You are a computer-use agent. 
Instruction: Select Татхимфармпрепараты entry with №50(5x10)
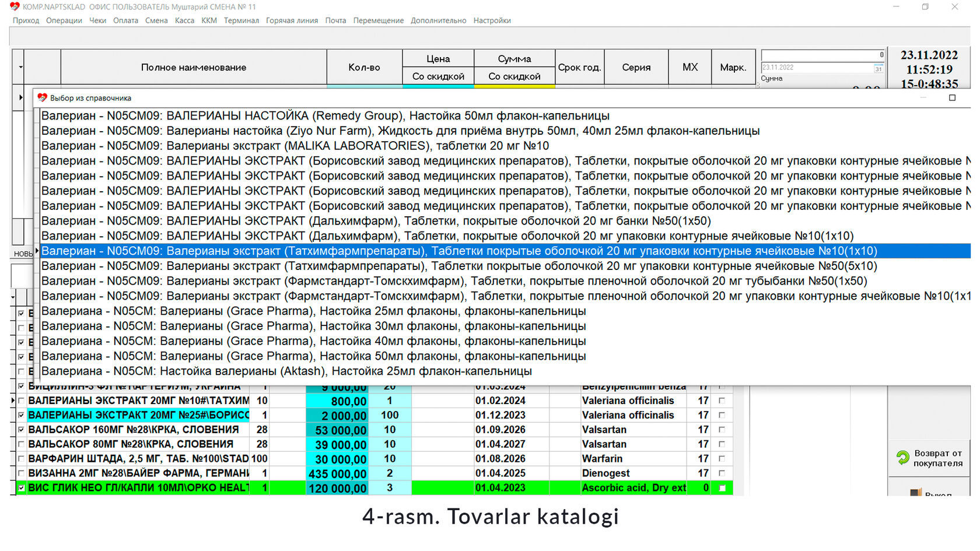tap(505, 266)
